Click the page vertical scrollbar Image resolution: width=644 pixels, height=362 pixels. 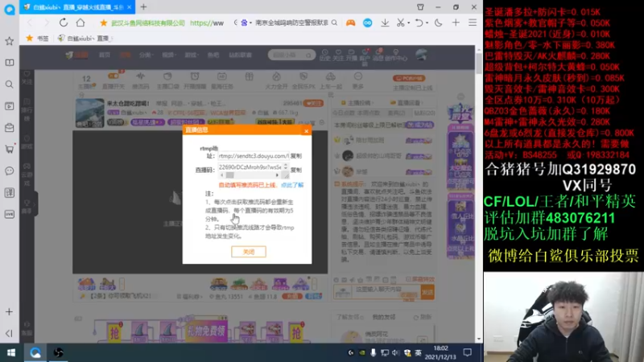click(479, 64)
